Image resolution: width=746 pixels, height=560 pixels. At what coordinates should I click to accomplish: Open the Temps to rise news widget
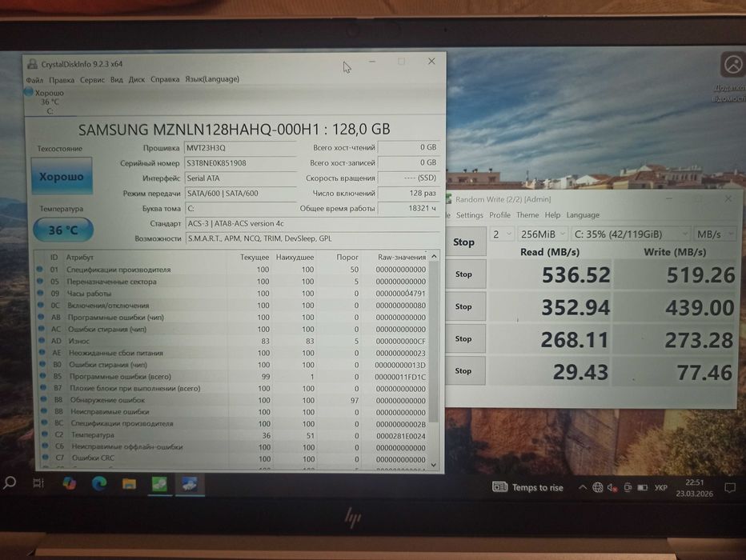(x=527, y=487)
